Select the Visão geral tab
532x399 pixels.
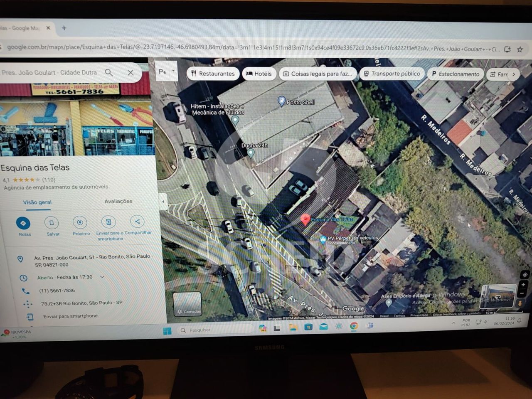pyautogui.click(x=37, y=202)
